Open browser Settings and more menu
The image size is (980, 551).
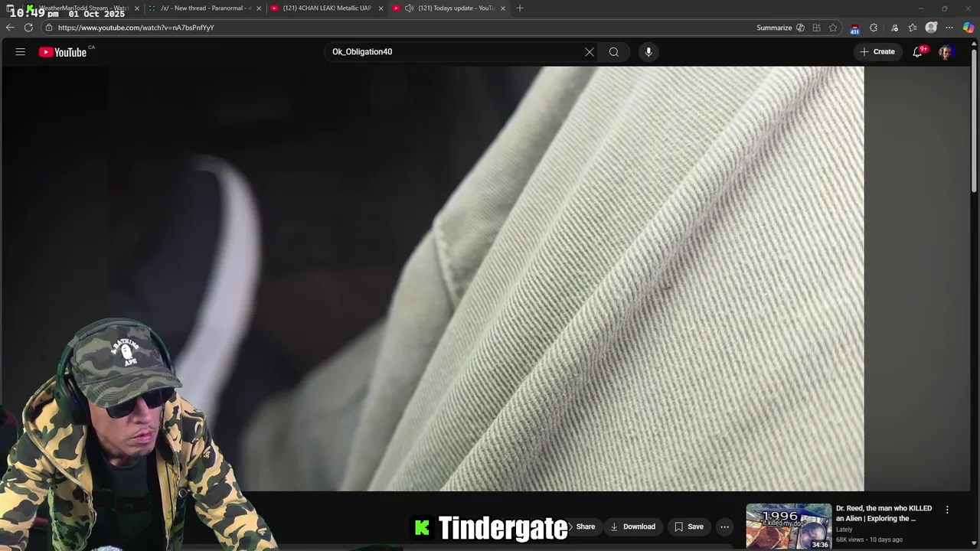coord(949,28)
